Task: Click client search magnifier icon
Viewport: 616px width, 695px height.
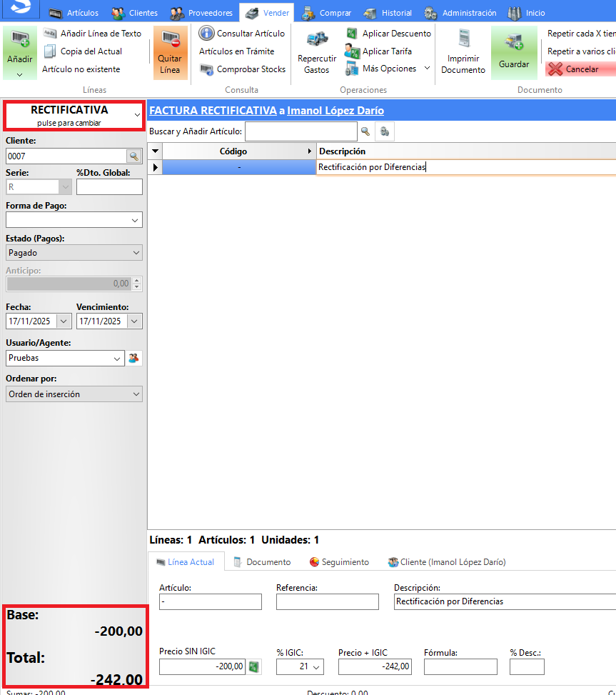Action: (133, 156)
